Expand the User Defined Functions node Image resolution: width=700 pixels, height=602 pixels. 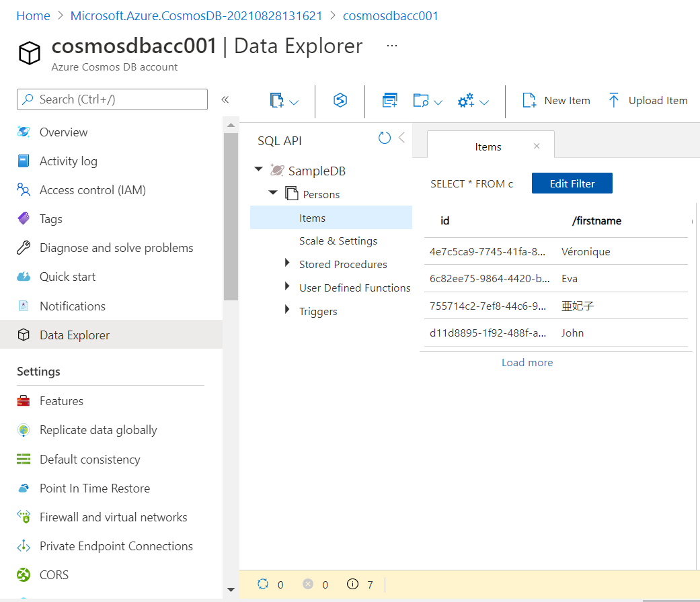[x=288, y=287]
